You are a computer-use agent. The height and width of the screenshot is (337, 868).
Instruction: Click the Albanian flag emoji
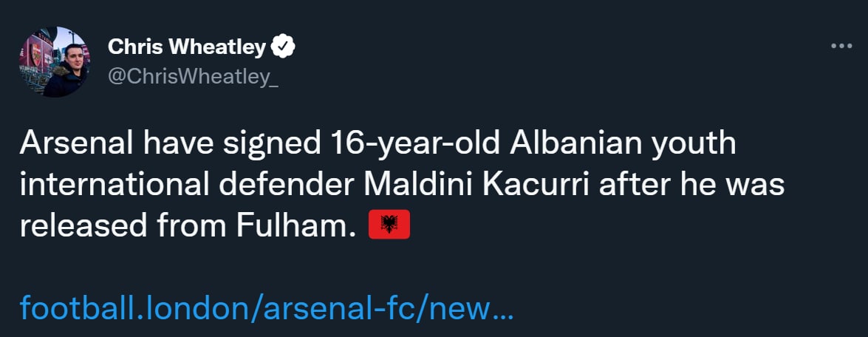[389, 225]
